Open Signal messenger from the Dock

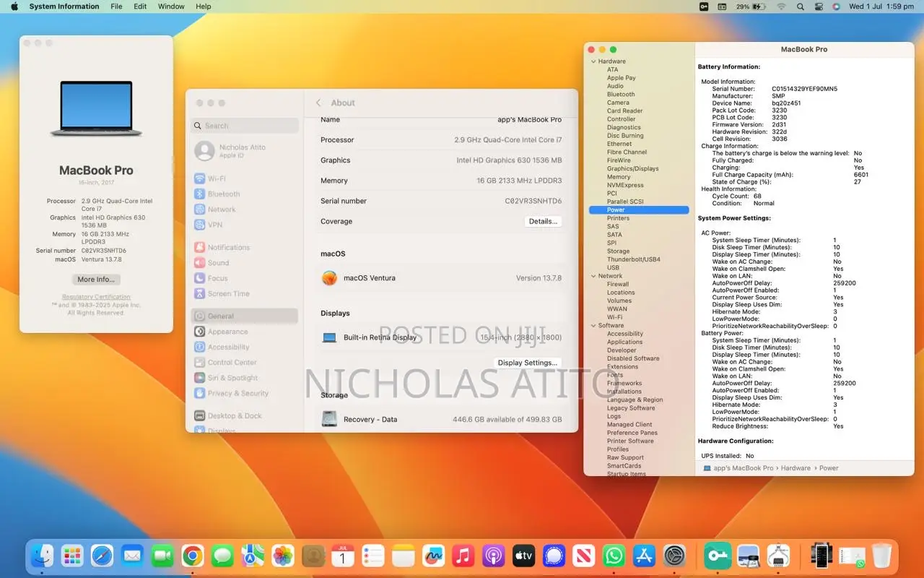[x=554, y=556]
